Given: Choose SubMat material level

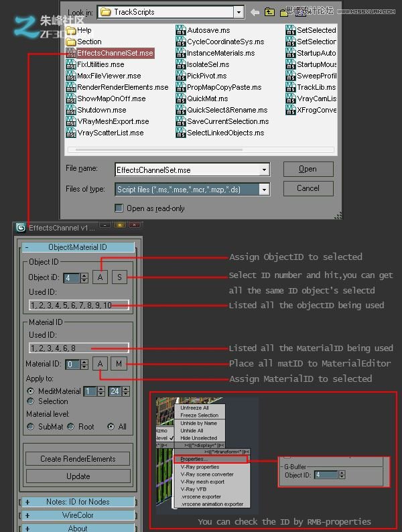Looking at the screenshot, I should (31, 427).
